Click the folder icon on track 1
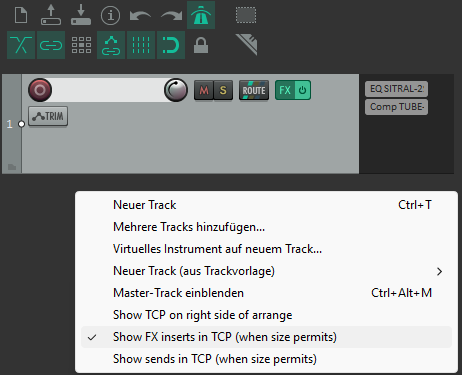Viewport: 462px width, 375px height. click(x=12, y=167)
